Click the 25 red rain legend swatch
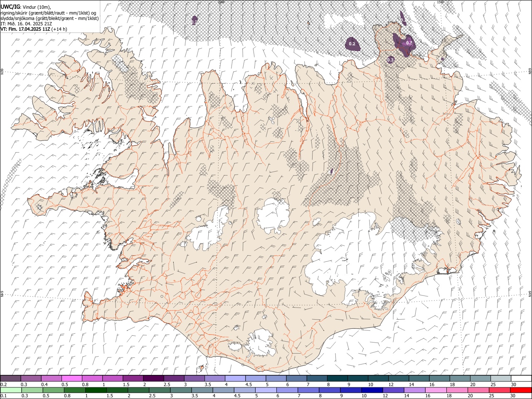Viewport: 532px width, 399px height. pos(499,390)
